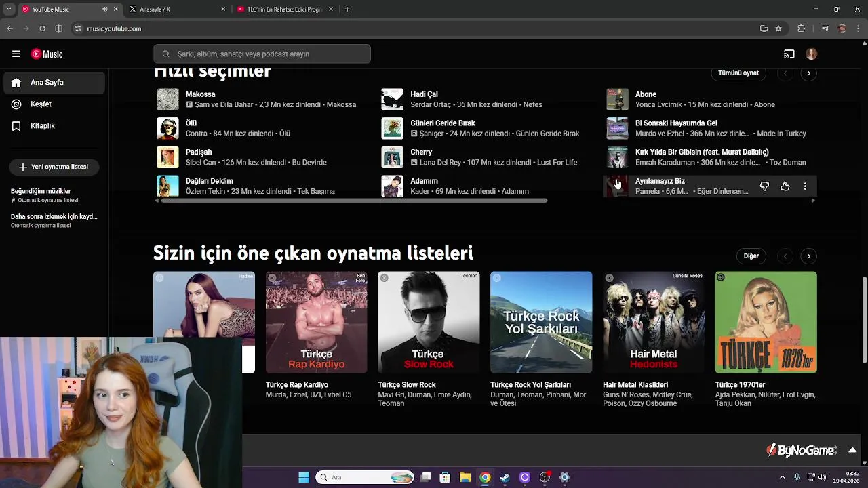Open the Hair Metal Klasikleri playlist cover

tap(654, 323)
